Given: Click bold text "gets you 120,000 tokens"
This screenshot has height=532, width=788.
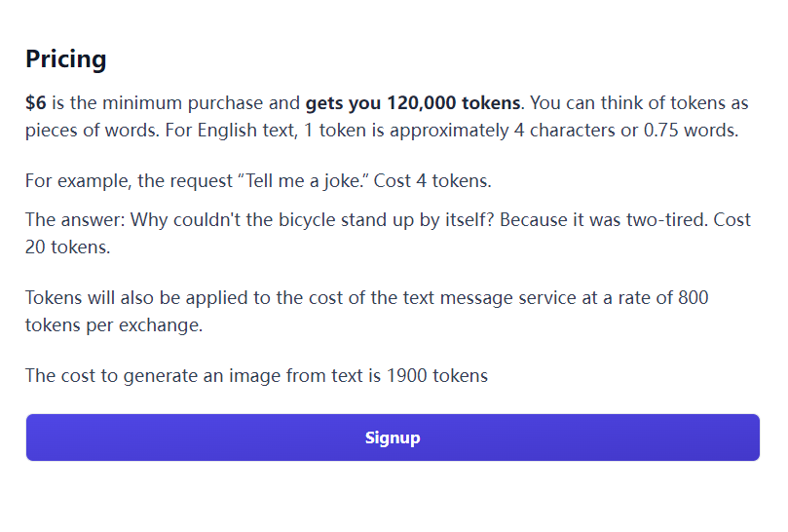Looking at the screenshot, I should pos(413,103).
